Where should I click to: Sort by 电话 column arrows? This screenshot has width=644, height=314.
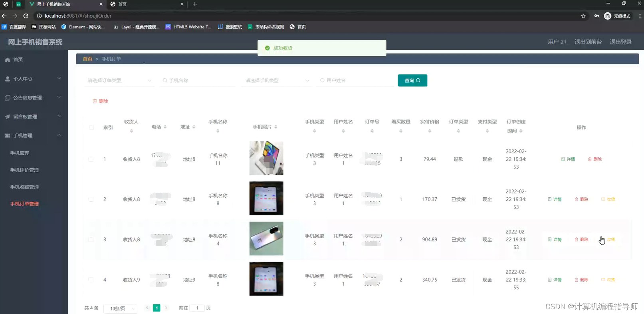[x=165, y=127]
